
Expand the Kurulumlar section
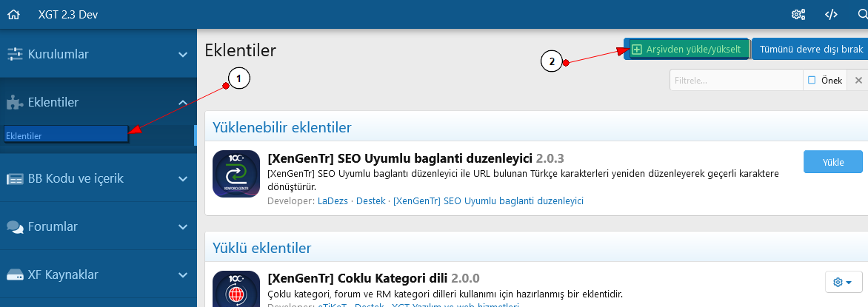point(183,54)
